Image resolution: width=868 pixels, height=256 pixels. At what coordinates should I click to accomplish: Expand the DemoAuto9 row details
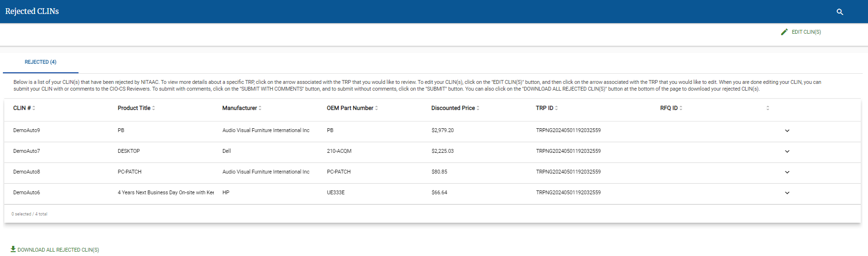pos(787,131)
